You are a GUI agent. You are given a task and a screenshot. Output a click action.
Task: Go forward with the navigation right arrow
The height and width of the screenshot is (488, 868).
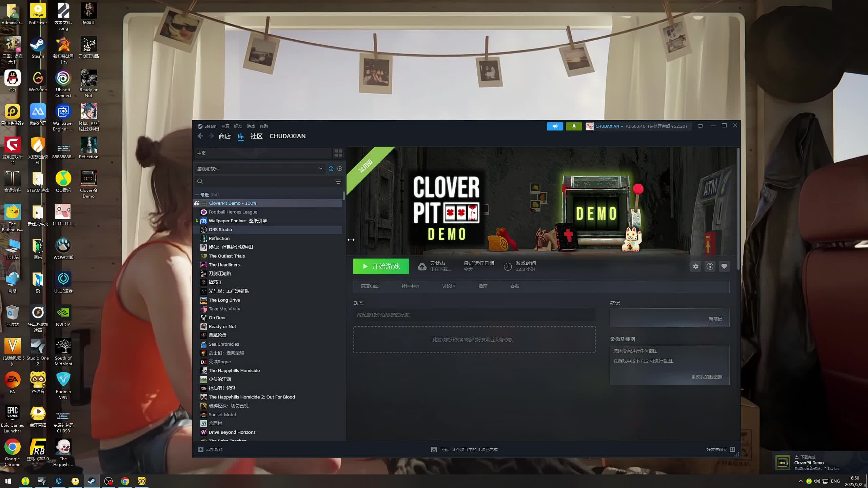[211, 136]
